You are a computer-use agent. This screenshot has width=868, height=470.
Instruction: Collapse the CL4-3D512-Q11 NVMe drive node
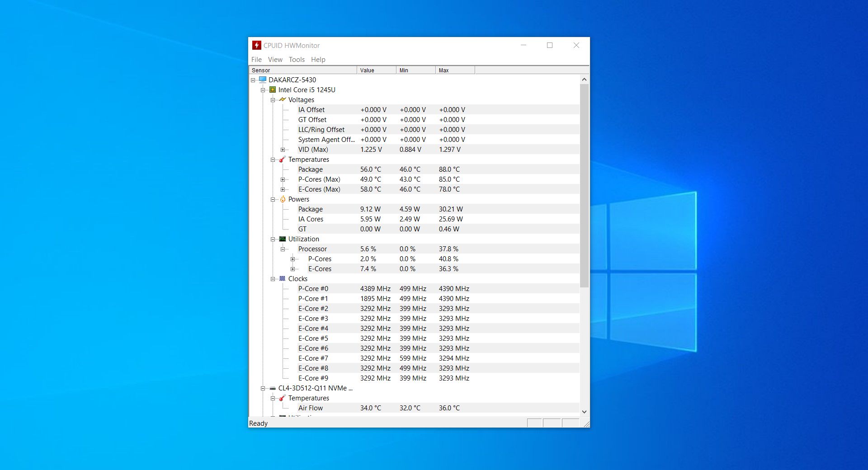tap(263, 388)
